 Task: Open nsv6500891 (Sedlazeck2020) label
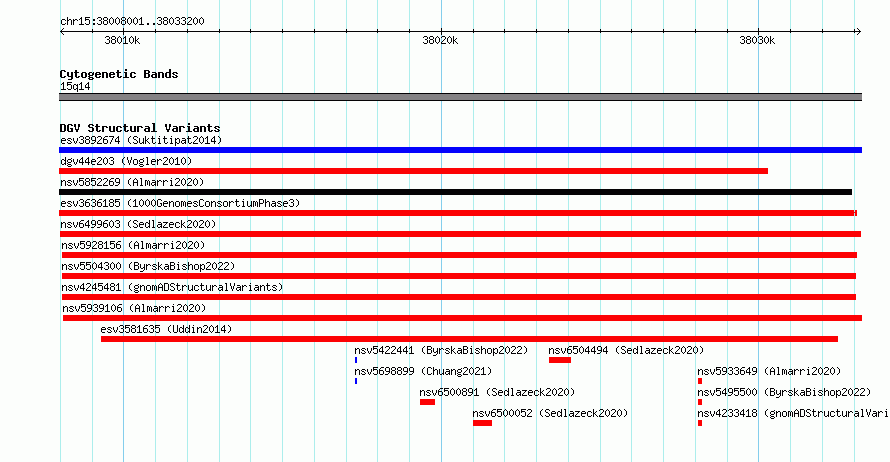[x=497, y=392]
